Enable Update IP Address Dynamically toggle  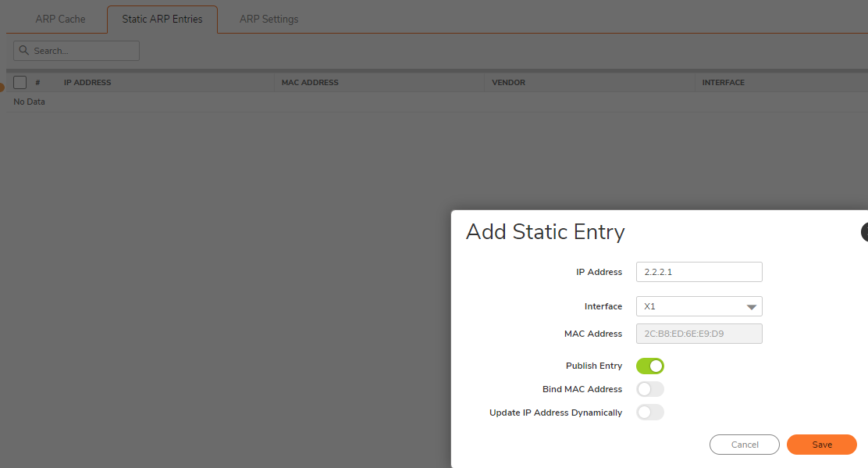(650, 413)
